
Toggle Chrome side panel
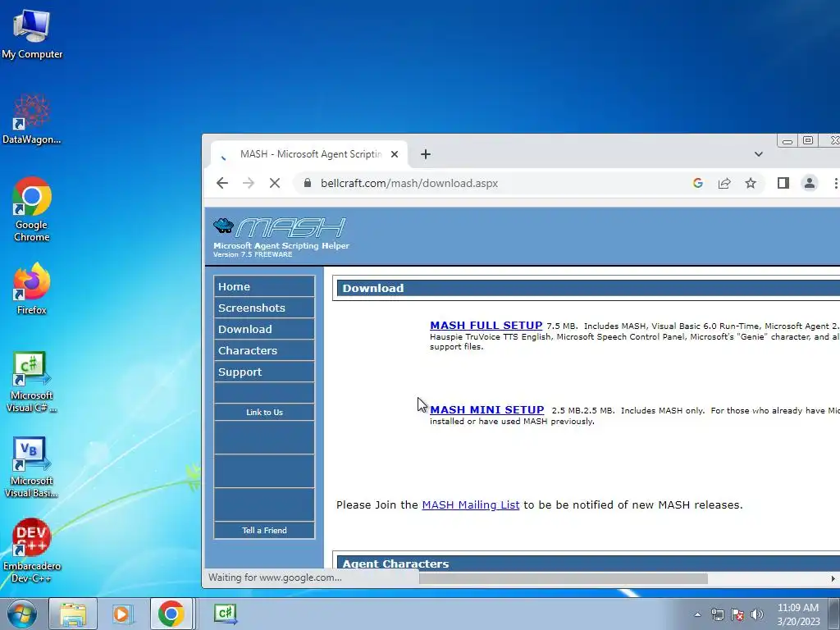pos(783,183)
